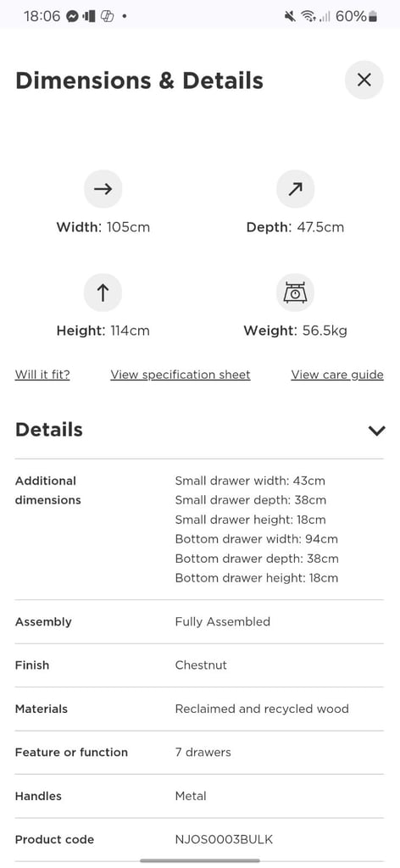400x868 pixels.
Task: Tap the Messenger notification icon in status bar
Action: 72,16
